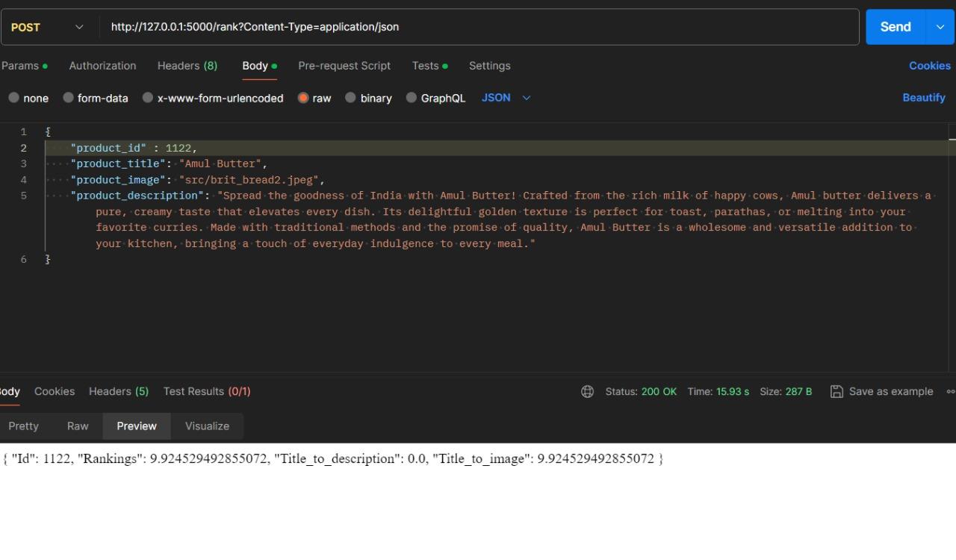Select the form-data body type
The width and height of the screenshot is (956, 560).
[96, 98]
